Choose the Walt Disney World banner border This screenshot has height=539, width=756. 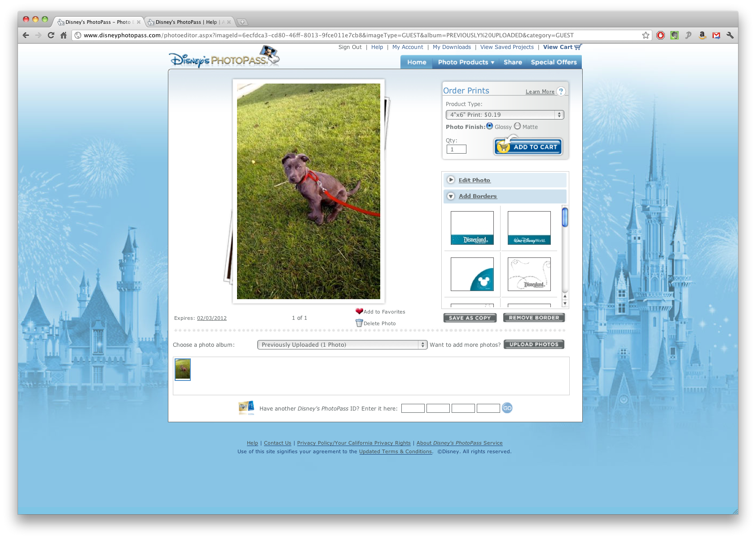(x=529, y=228)
